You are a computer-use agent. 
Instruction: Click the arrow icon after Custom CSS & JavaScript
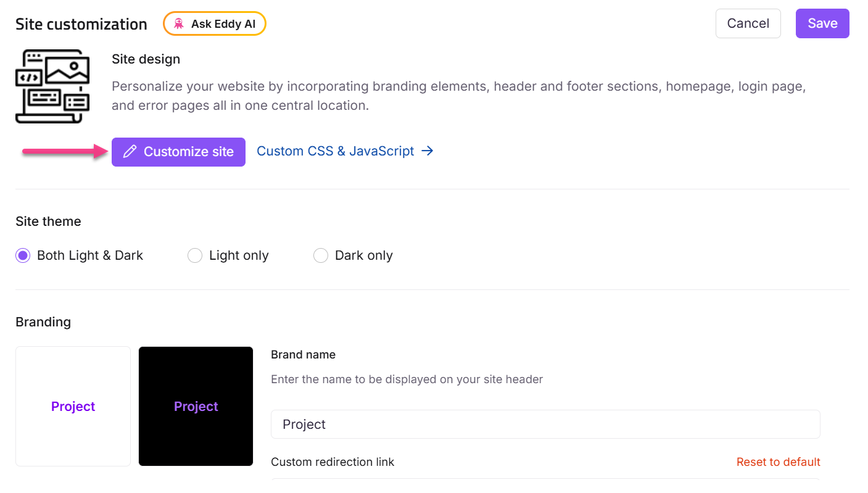(428, 151)
